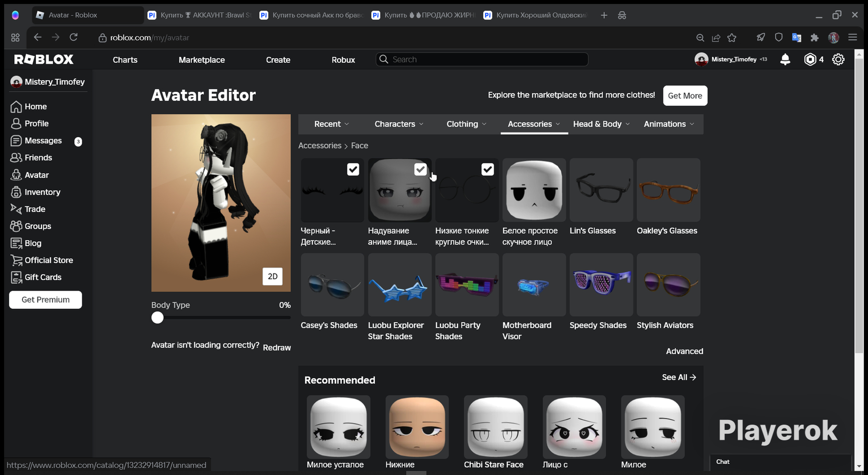Reload the page in the browser
The width and height of the screenshot is (868, 475).
(x=74, y=38)
